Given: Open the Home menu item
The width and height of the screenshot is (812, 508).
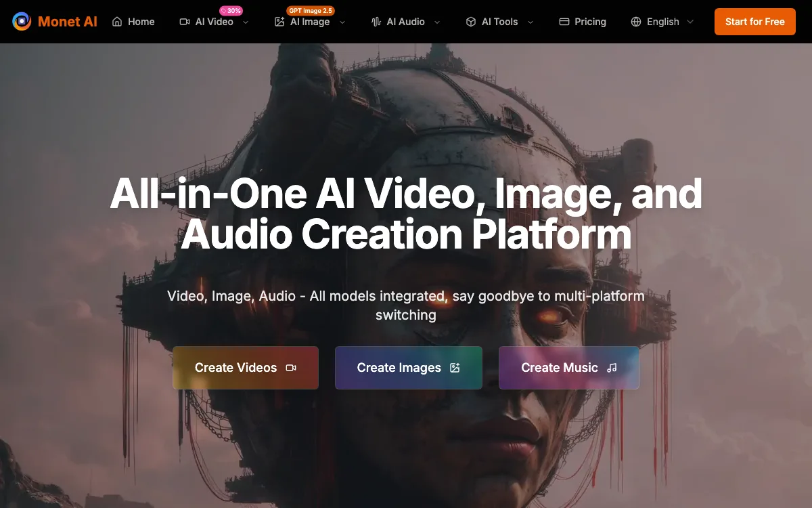Looking at the screenshot, I should (x=133, y=22).
